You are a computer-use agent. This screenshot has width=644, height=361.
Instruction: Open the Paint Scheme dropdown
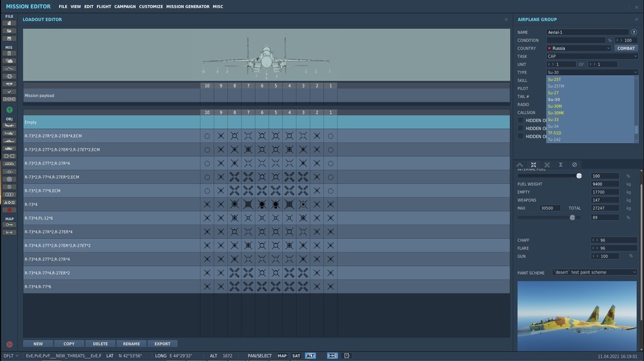[594, 272]
